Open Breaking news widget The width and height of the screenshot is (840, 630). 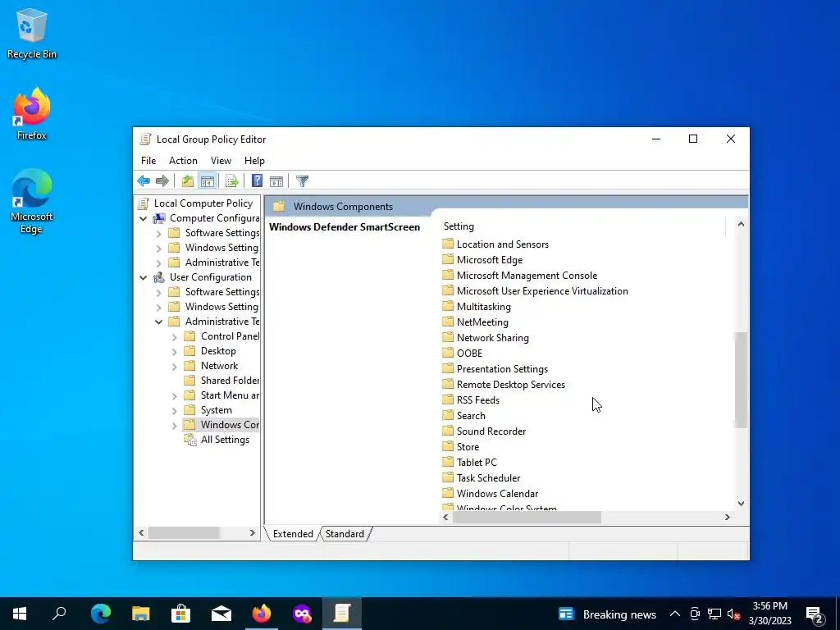coord(608,614)
